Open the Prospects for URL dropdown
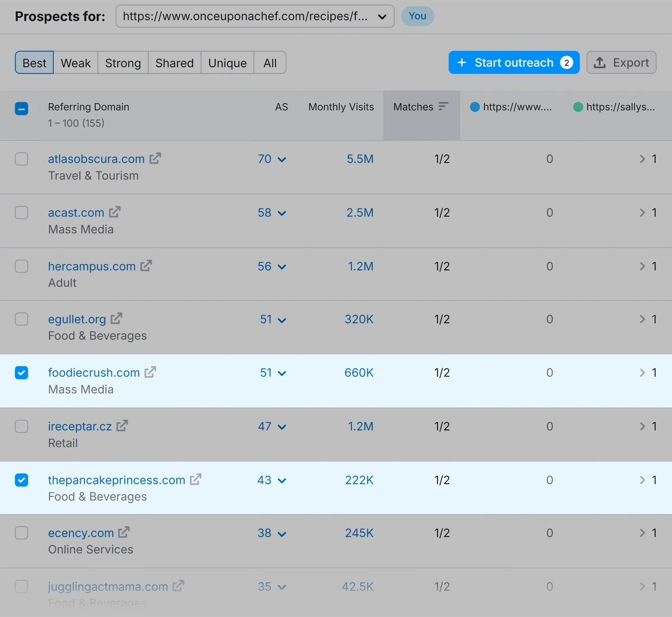The width and height of the screenshot is (672, 617). pyautogui.click(x=255, y=16)
